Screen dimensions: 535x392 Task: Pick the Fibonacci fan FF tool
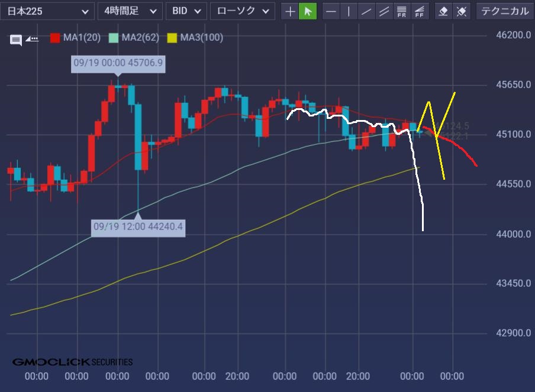[420, 11]
